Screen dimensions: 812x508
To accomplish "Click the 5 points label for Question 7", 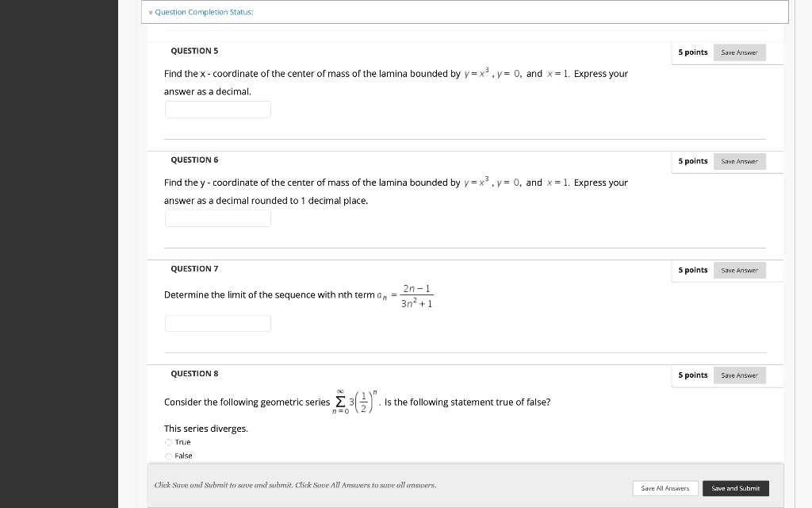I will (692, 270).
